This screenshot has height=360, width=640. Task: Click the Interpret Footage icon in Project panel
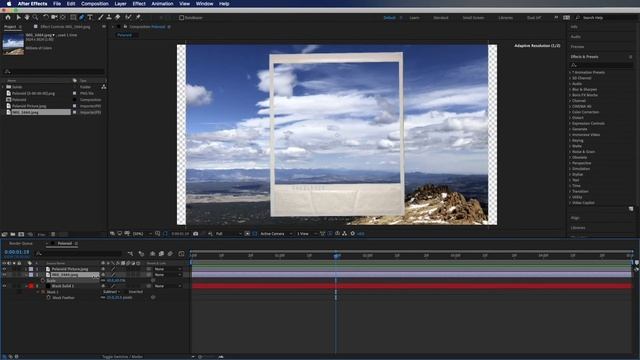click(x=4, y=234)
